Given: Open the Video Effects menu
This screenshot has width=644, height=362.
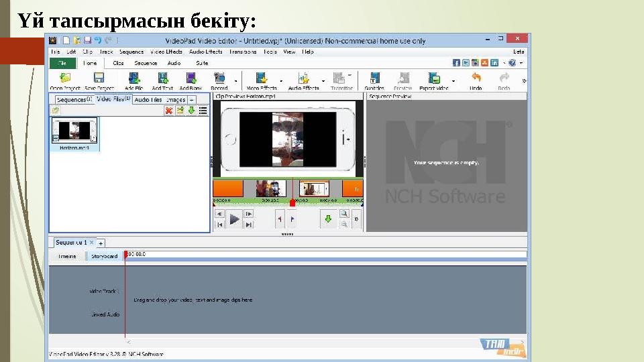Looking at the screenshot, I should pos(166,52).
